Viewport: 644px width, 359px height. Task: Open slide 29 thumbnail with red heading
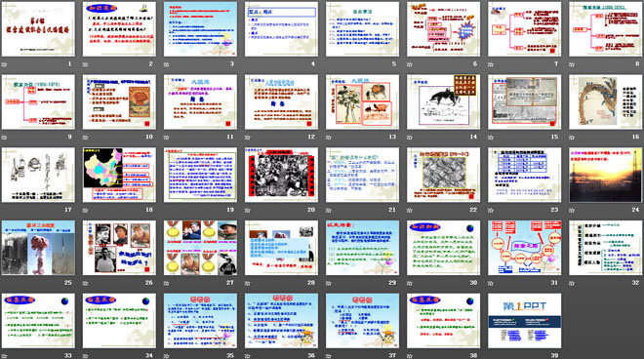[x=363, y=248]
